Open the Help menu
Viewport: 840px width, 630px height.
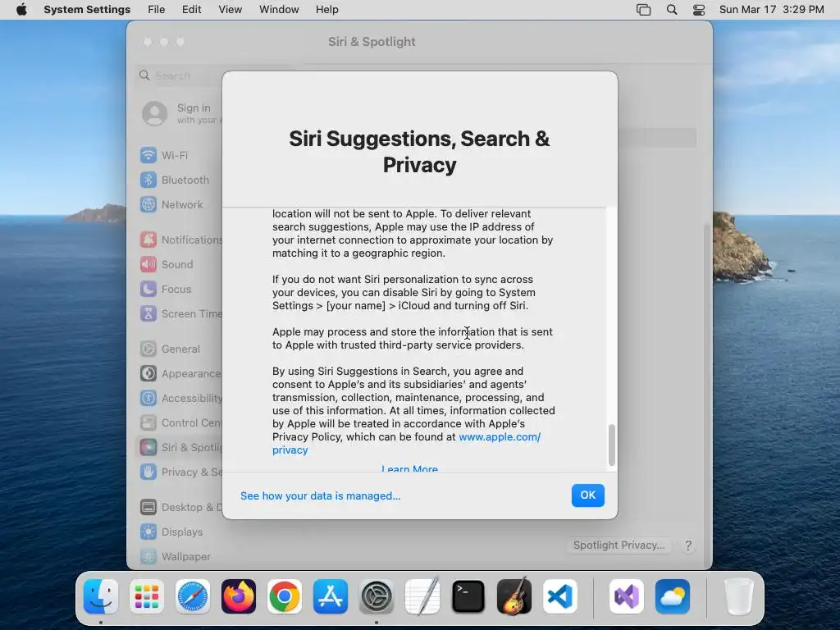(x=326, y=10)
